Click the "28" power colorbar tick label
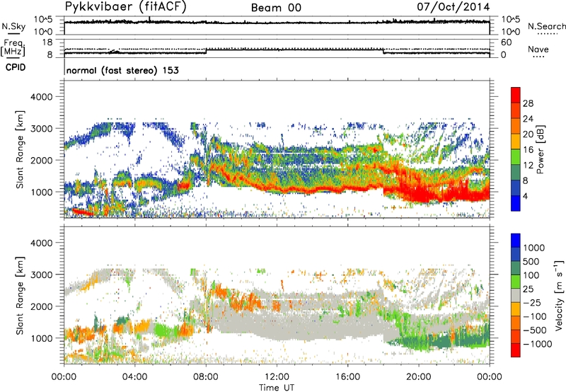The height and width of the screenshot is (392, 566). tap(528, 103)
